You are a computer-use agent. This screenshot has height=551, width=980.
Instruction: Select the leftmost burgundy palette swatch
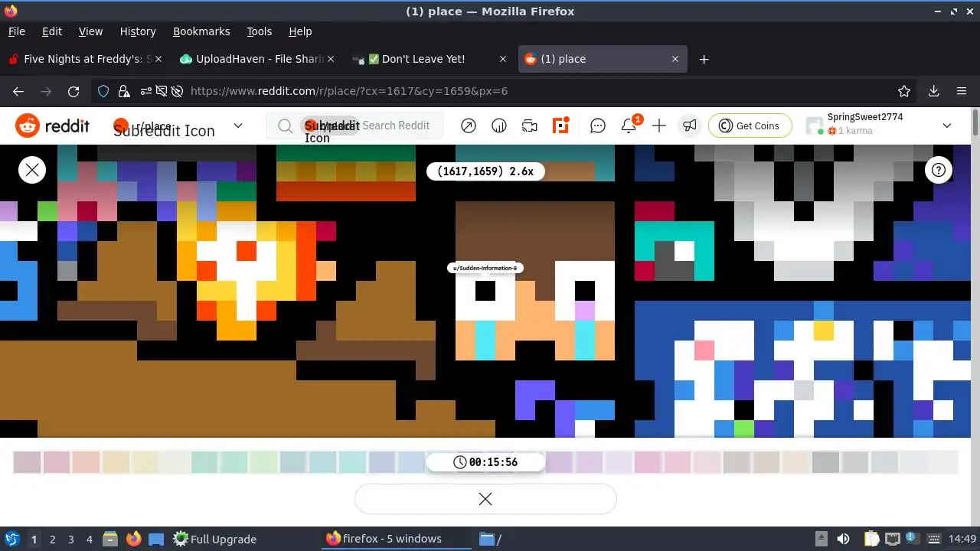tap(27, 462)
